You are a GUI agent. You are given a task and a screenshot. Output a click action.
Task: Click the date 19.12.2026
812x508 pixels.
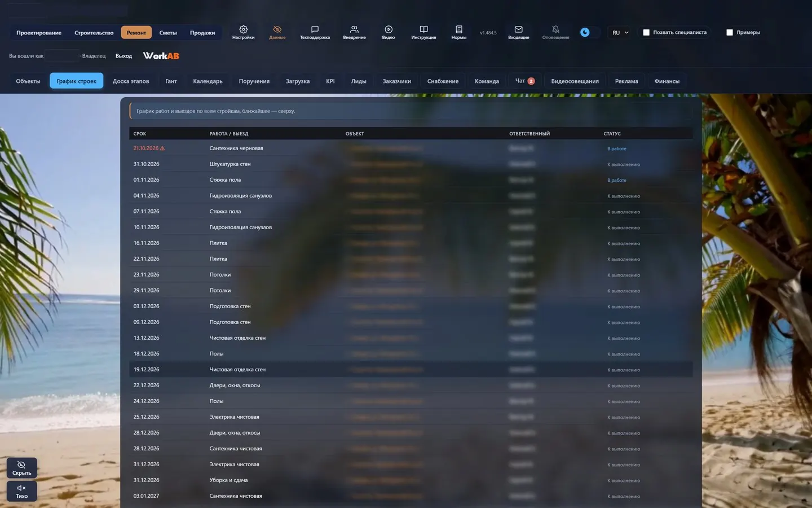pos(147,370)
